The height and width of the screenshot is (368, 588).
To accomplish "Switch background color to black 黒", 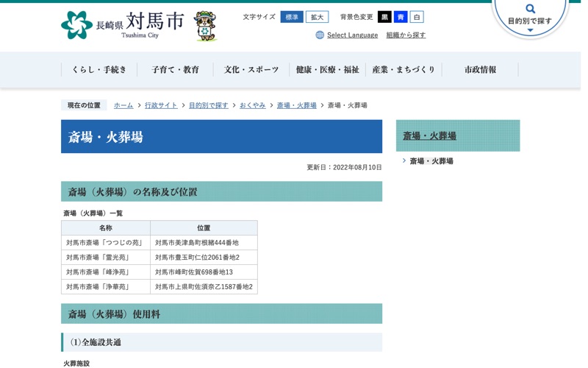I will (x=384, y=17).
